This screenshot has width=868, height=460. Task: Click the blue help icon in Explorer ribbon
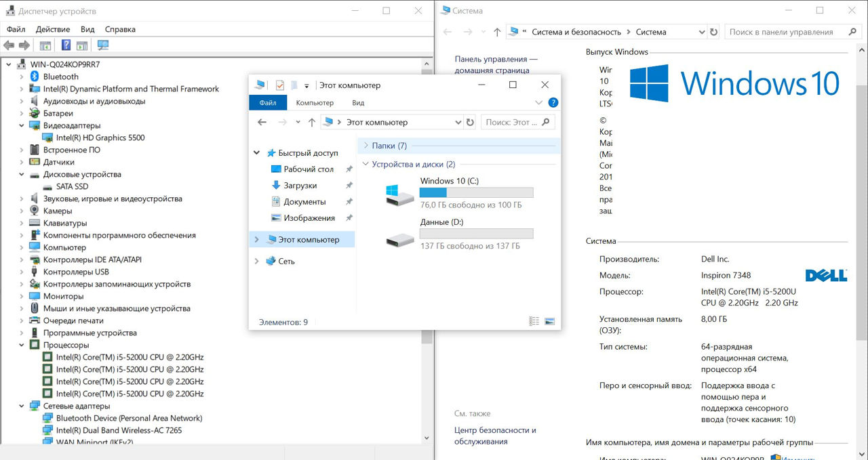(553, 103)
